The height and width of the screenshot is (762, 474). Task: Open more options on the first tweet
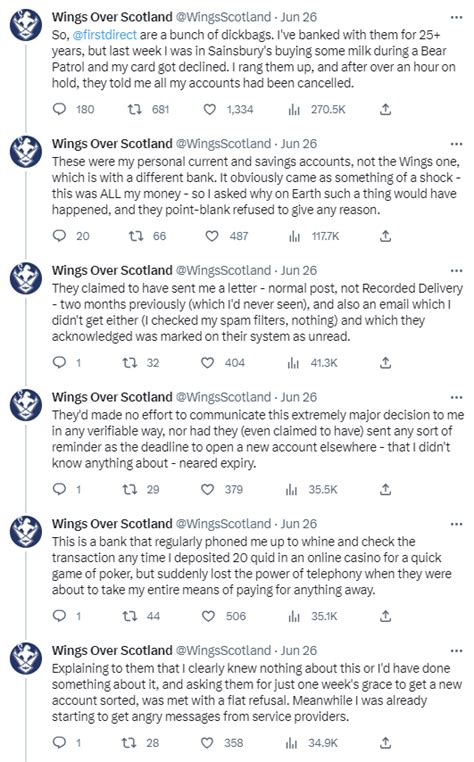click(x=456, y=17)
